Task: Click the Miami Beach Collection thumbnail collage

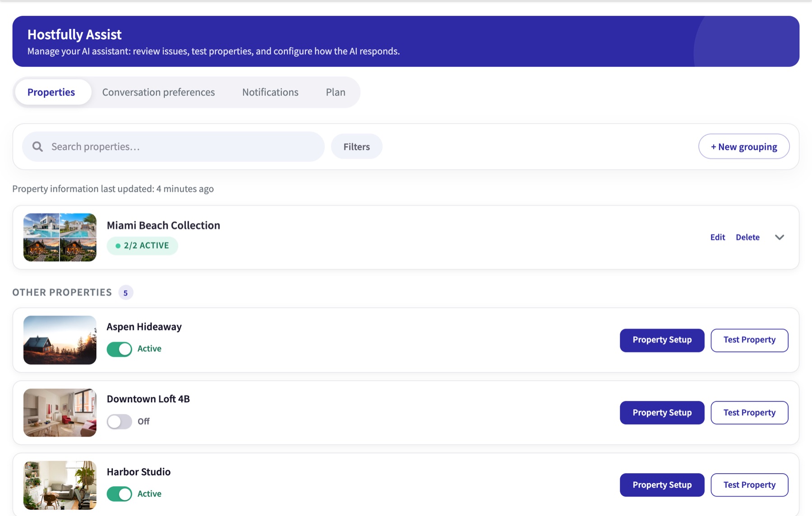Action: (x=60, y=237)
